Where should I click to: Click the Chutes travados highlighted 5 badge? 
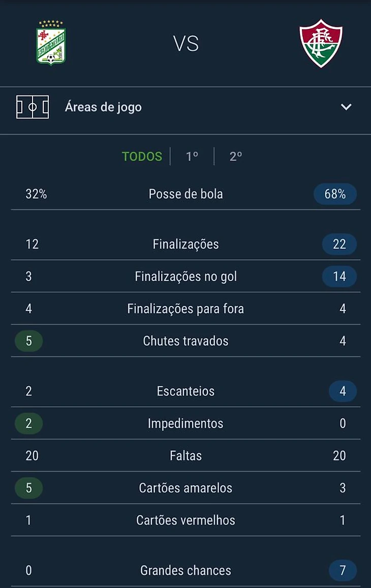(x=29, y=341)
